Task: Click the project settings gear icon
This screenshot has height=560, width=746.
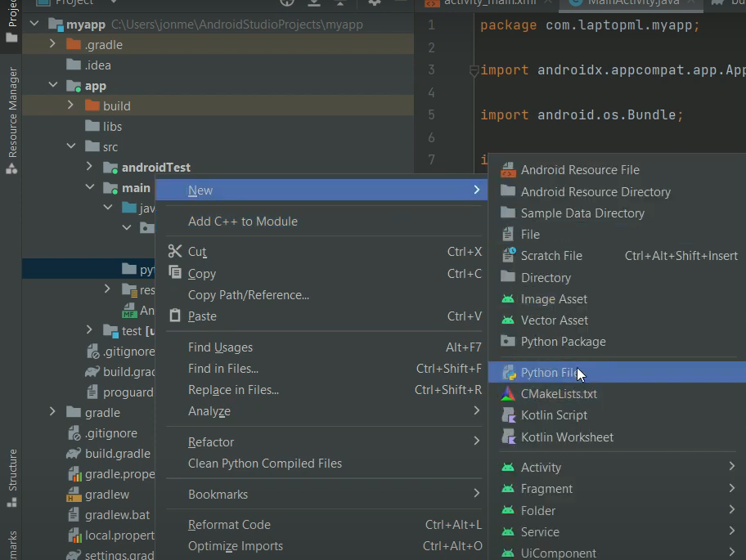Action: (x=375, y=2)
